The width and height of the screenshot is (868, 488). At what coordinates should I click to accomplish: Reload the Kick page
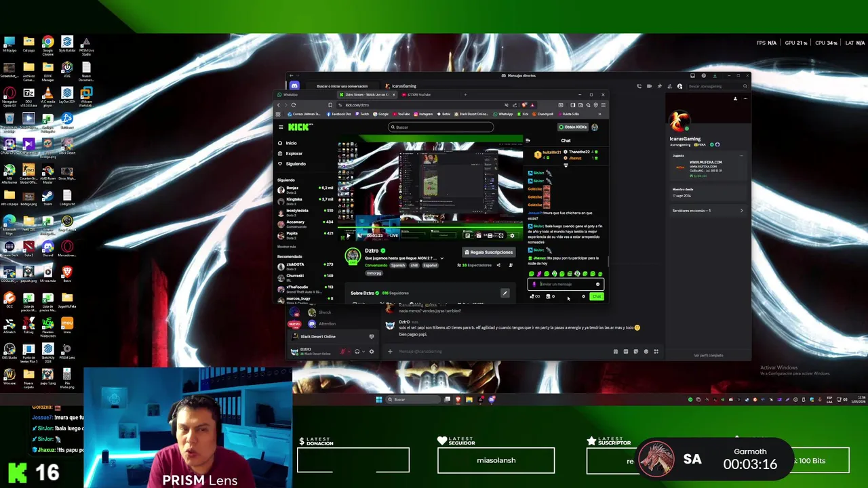point(294,105)
